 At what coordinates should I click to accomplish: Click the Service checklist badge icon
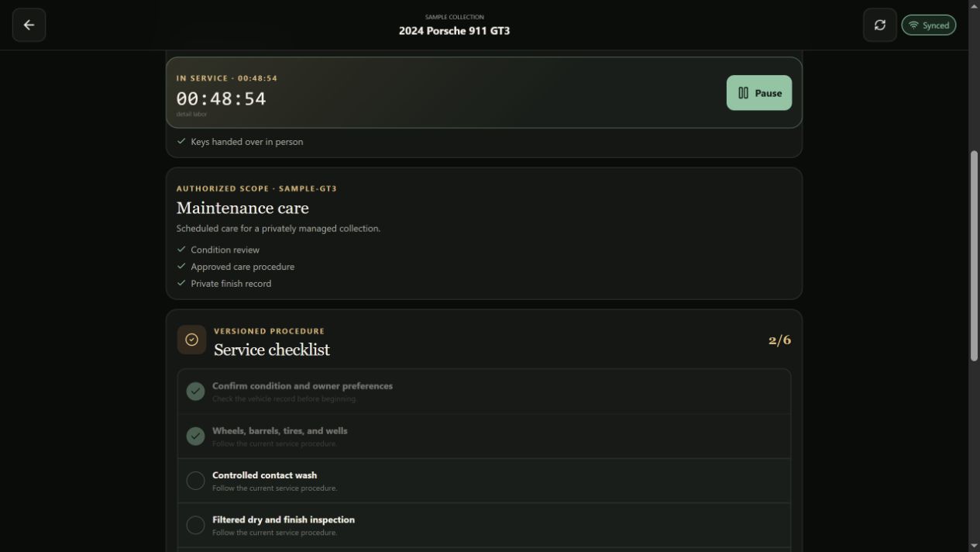pyautogui.click(x=191, y=340)
